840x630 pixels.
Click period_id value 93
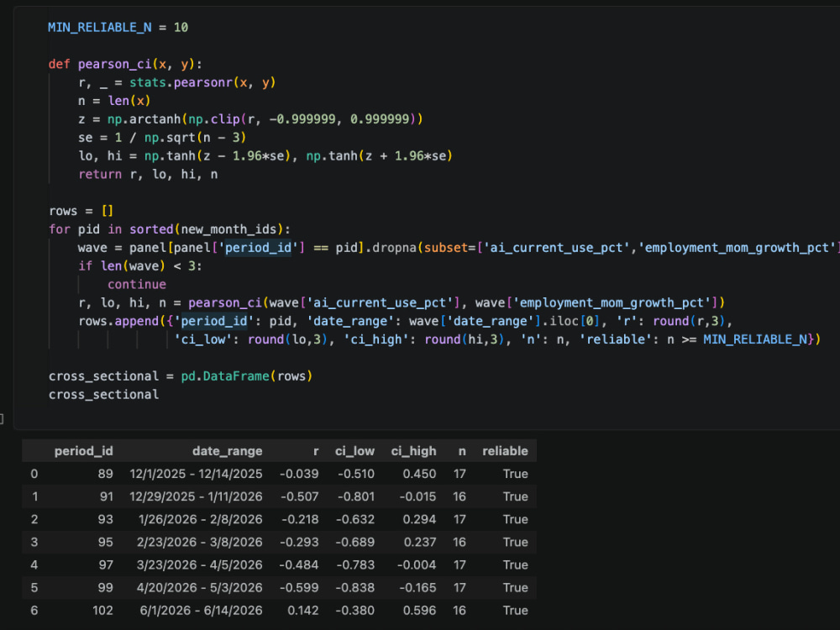(x=106, y=519)
